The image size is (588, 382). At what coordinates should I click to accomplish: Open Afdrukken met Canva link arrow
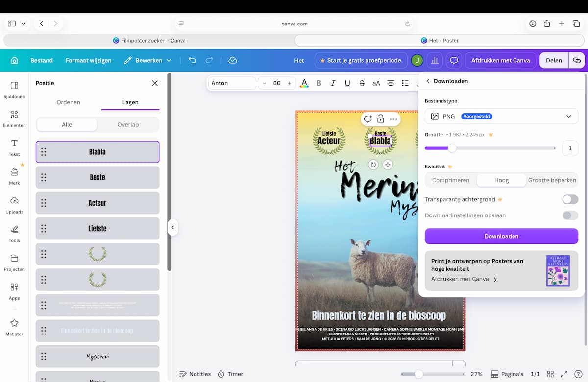[x=495, y=280]
